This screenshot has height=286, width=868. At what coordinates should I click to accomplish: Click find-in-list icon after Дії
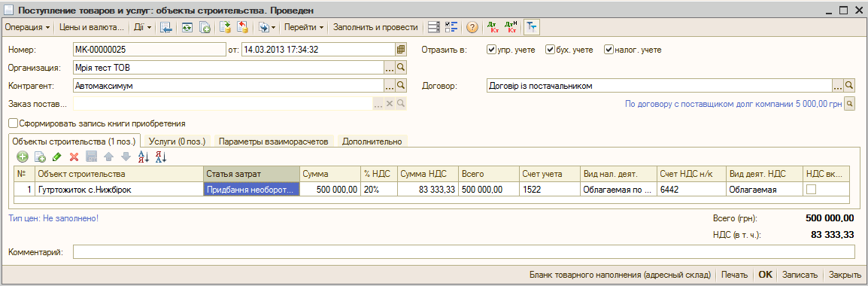(x=166, y=26)
